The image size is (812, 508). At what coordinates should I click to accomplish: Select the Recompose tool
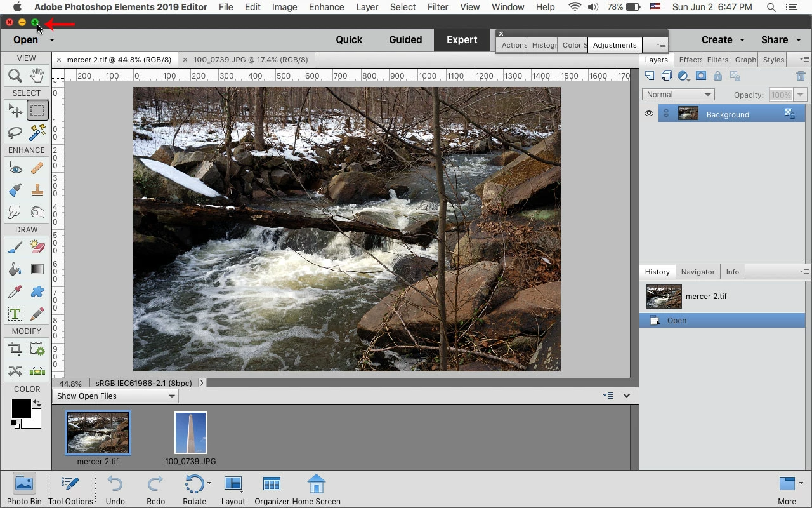point(37,349)
